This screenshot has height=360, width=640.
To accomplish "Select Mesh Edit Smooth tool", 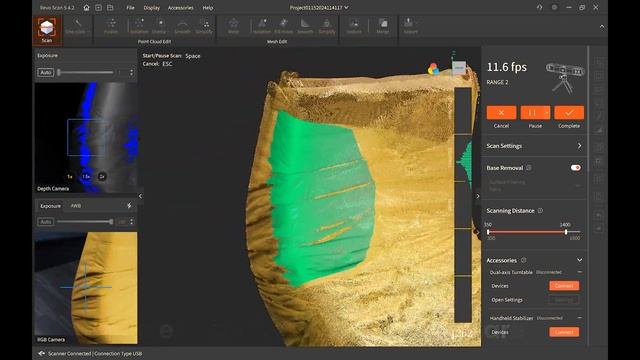I will (x=305, y=27).
